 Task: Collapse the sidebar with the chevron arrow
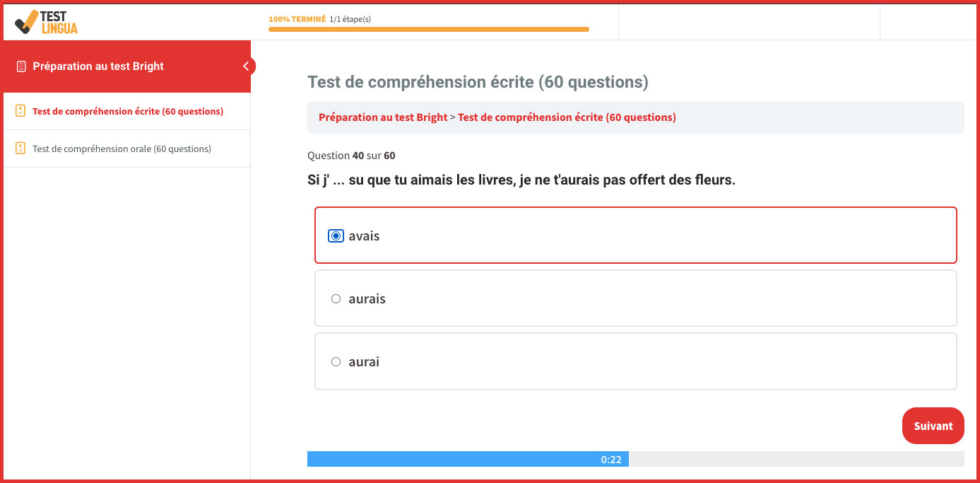[x=246, y=66]
